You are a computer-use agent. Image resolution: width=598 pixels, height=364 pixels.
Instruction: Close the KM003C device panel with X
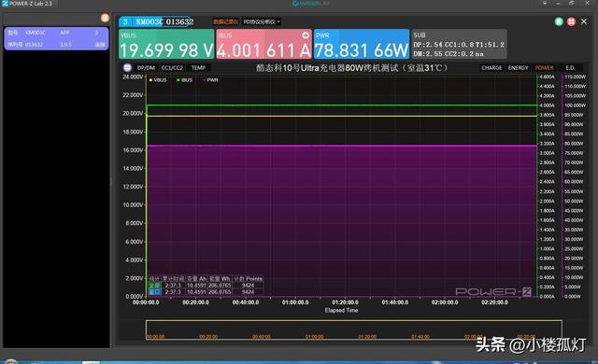click(584, 21)
